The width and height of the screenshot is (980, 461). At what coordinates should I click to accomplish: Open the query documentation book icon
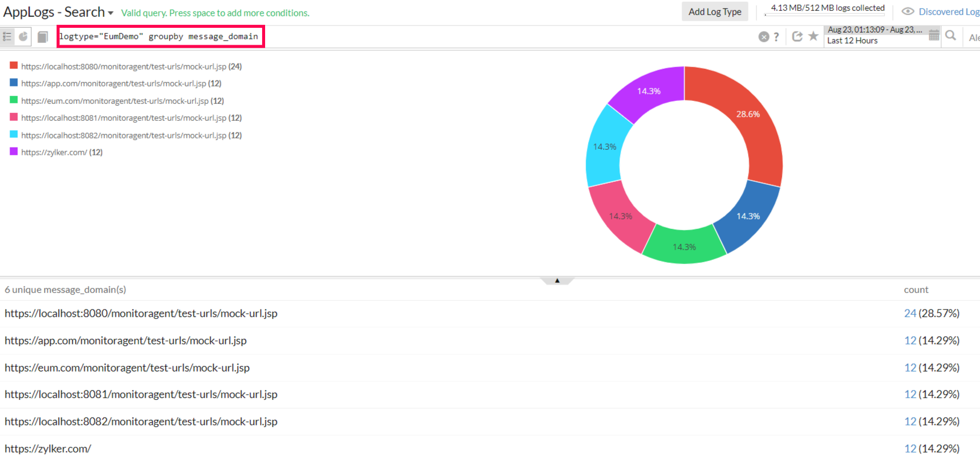tap(43, 37)
